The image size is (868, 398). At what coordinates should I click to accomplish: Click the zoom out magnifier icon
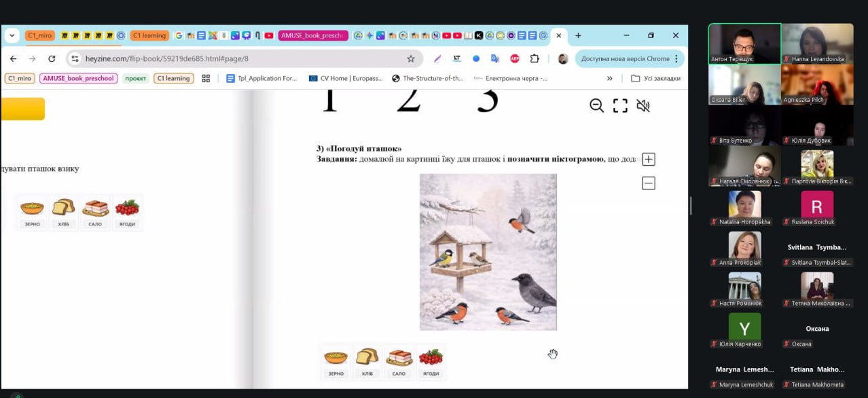(596, 105)
